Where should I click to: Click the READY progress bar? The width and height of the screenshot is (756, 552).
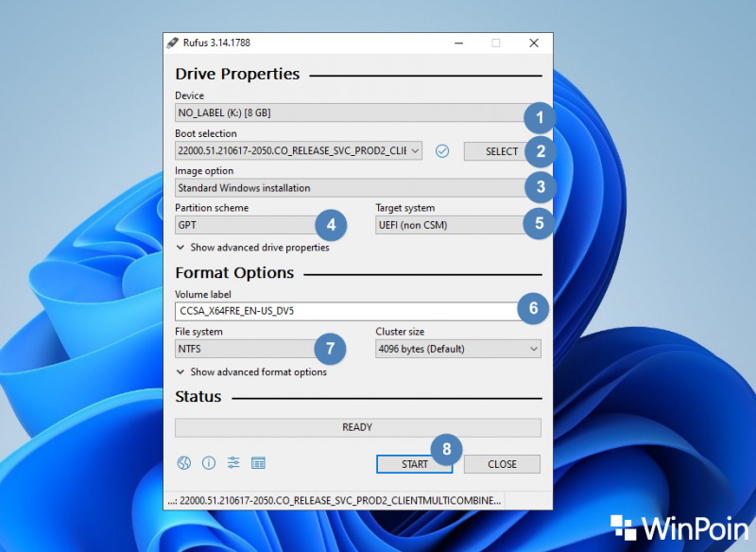(358, 427)
